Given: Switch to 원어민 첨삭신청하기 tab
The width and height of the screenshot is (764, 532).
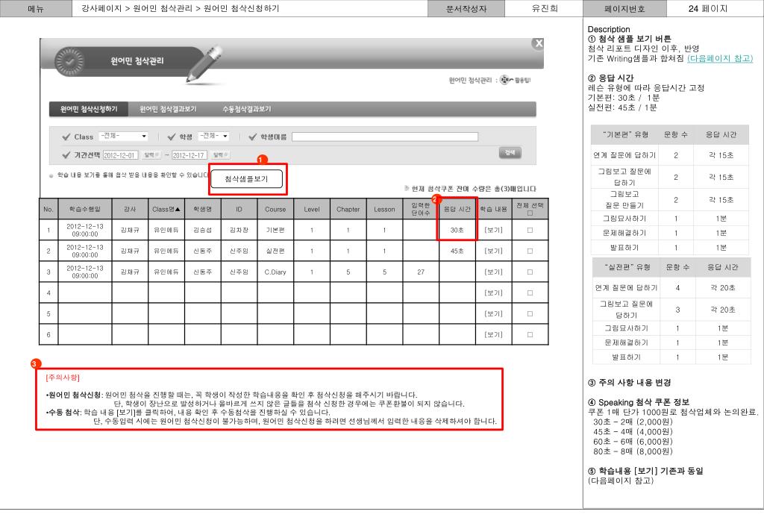Looking at the screenshot, I should tap(89, 109).
